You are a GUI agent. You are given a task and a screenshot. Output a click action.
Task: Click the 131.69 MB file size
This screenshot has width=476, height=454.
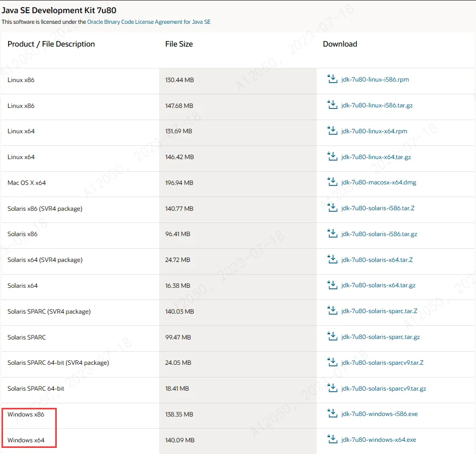pos(178,131)
